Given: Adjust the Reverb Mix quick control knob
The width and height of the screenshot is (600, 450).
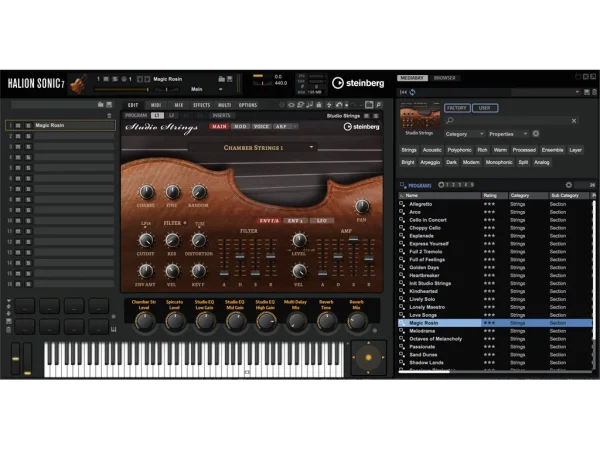Looking at the screenshot, I should [x=356, y=320].
